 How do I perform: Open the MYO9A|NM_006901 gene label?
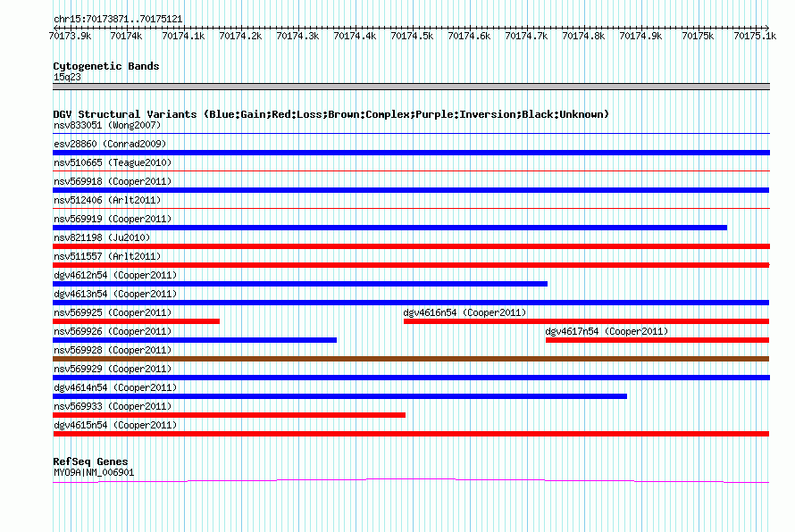pyautogui.click(x=94, y=473)
